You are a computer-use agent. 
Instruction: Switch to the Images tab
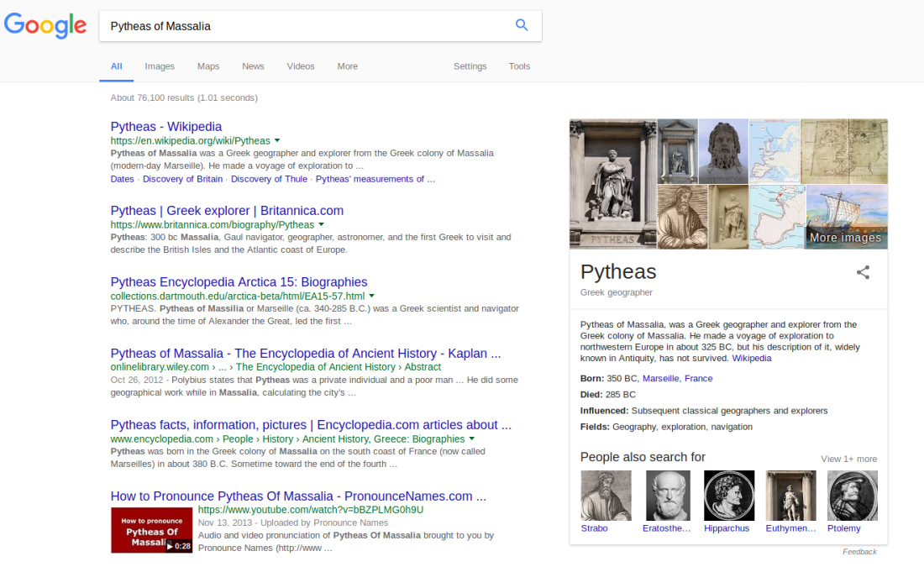pos(160,66)
